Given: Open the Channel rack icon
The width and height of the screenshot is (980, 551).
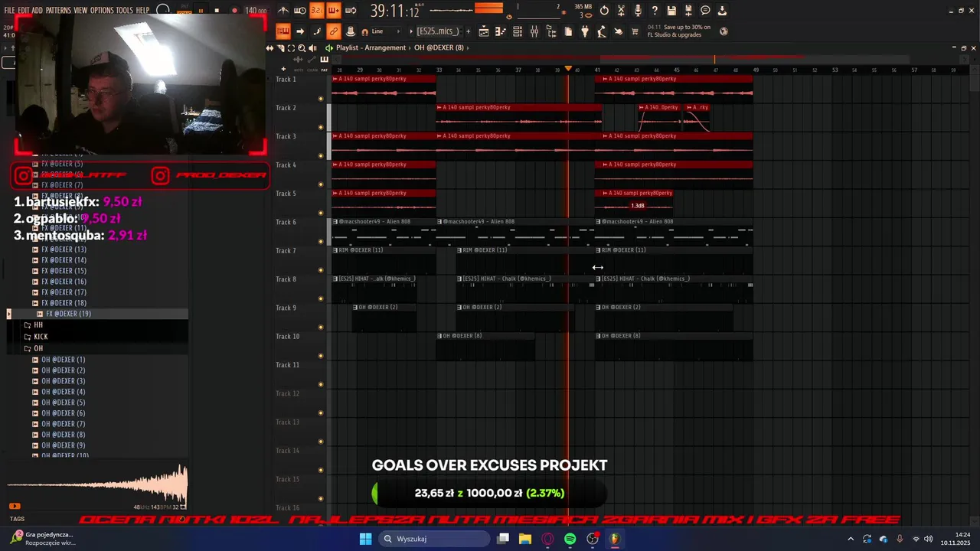Looking at the screenshot, I should click(518, 31).
